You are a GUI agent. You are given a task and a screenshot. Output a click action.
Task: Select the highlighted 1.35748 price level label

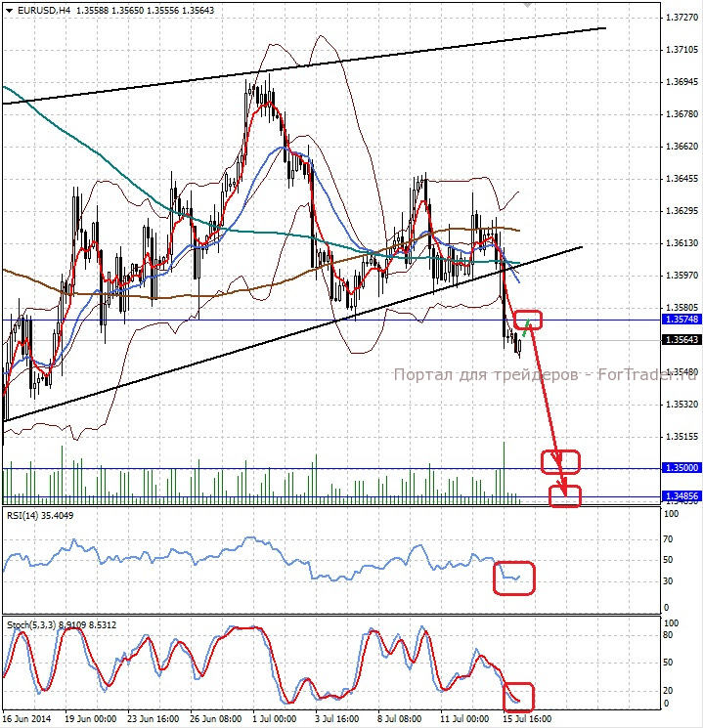pyautogui.click(x=681, y=320)
